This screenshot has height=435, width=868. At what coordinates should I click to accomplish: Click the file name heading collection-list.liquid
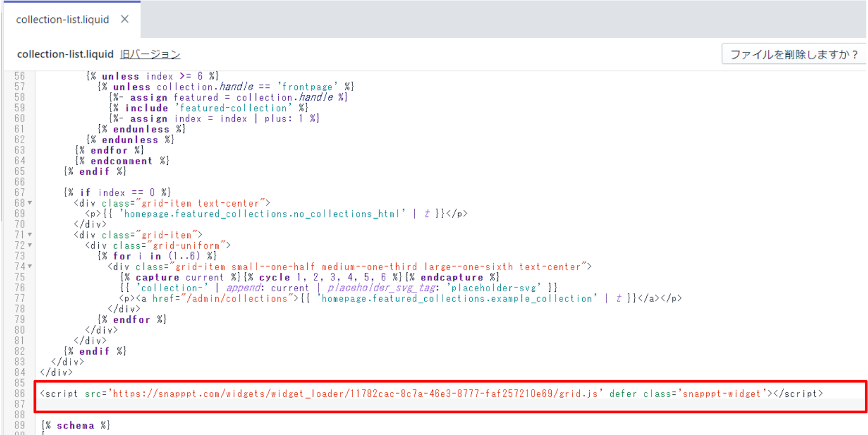[x=65, y=54]
